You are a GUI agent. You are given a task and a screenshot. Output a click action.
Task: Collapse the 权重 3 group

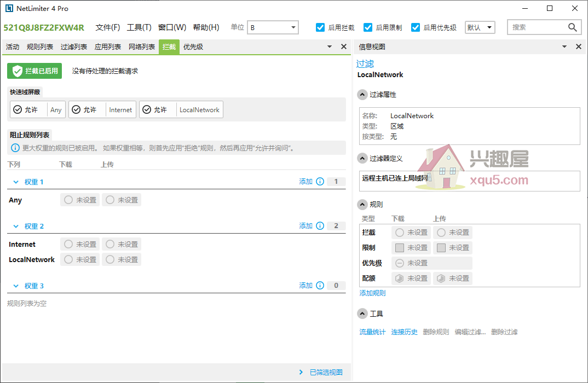pos(16,286)
